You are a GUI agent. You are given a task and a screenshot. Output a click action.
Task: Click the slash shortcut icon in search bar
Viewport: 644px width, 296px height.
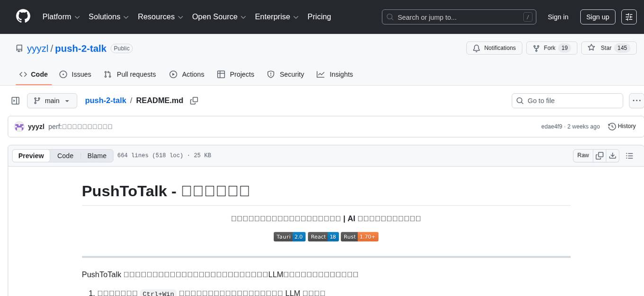(528, 17)
